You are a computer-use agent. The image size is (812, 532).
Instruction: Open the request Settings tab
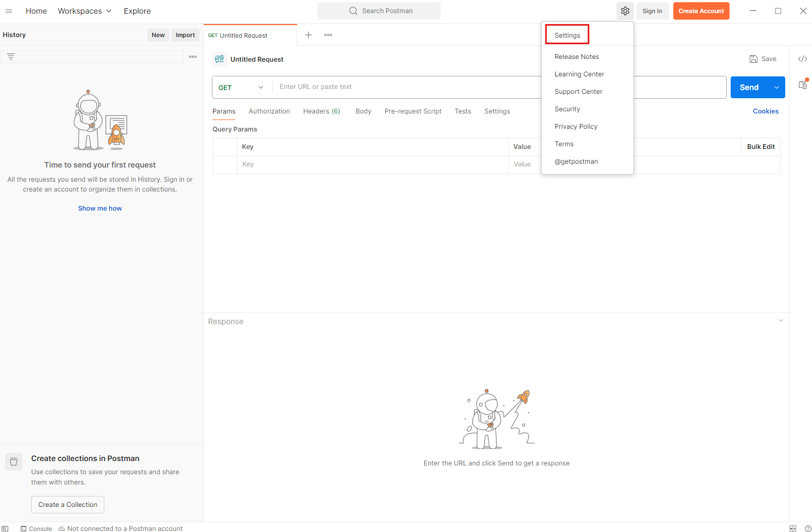click(497, 111)
